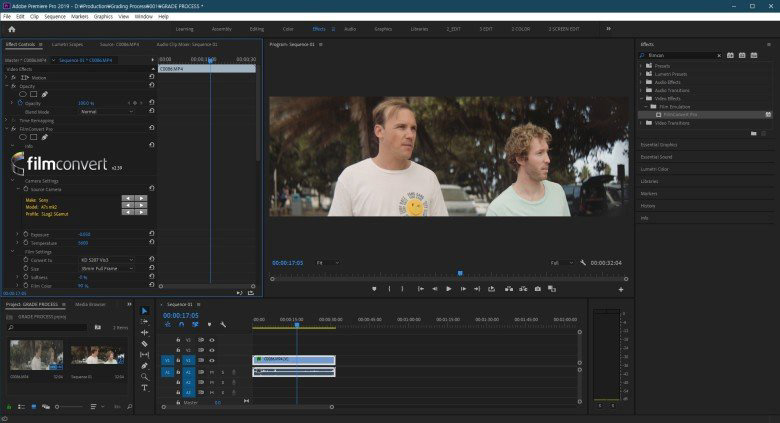Image resolution: width=780 pixels, height=423 pixels.
Task: Select the Razor tool in the tools panel
Action: [x=145, y=343]
